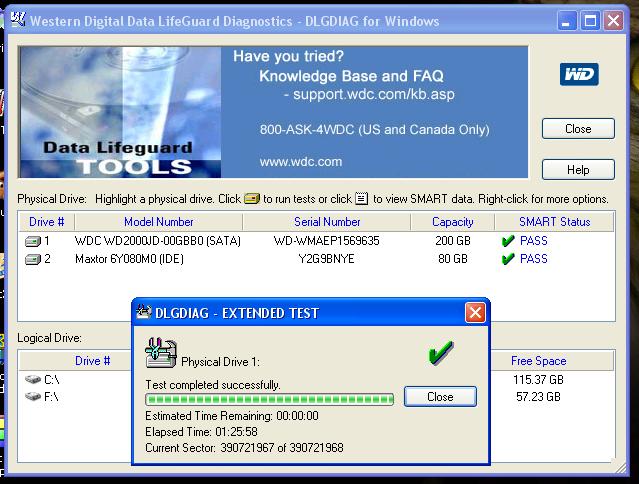Image resolution: width=639 pixels, height=484 pixels.
Task: Click the Physical Drive 1 label in the dialog
Action: tap(220, 362)
